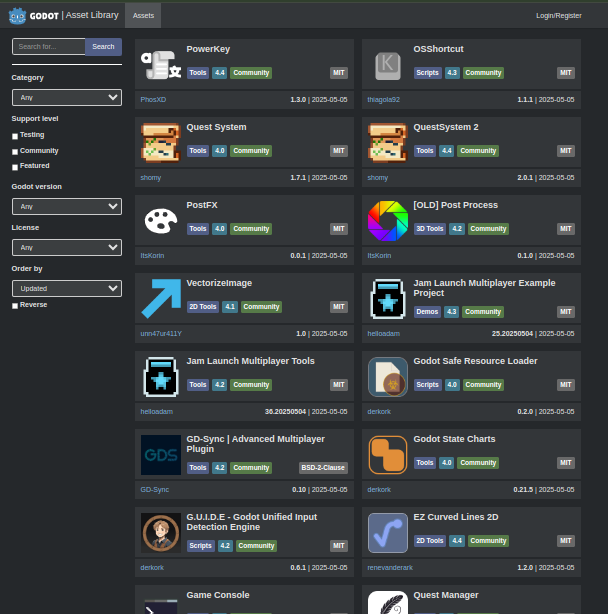Click the Demos tag on Jam Launch Example

427,312
